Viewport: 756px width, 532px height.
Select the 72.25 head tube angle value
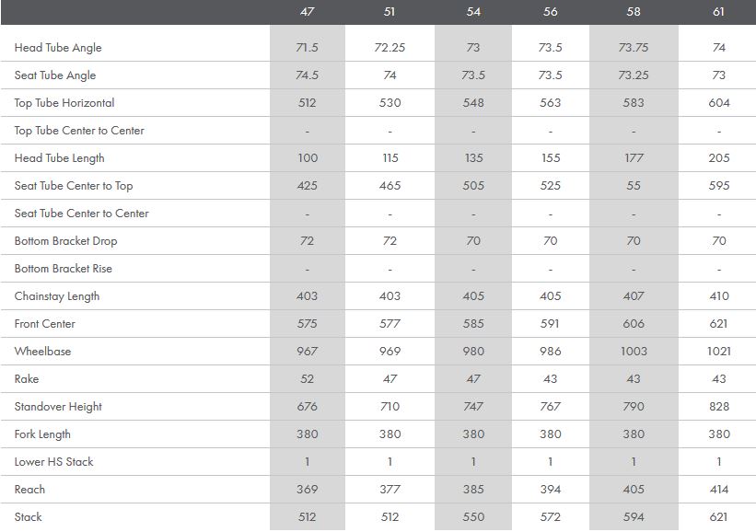(x=390, y=48)
